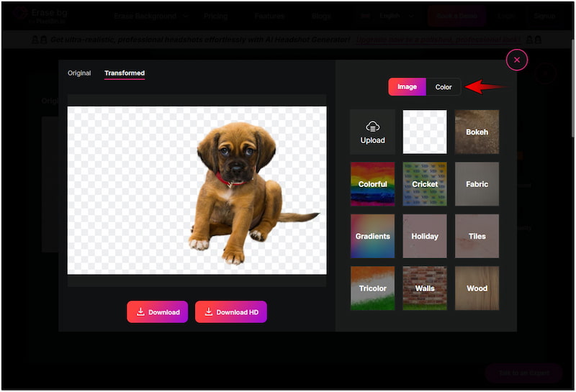Open the Gradients background category
576x392 pixels.
(x=372, y=236)
